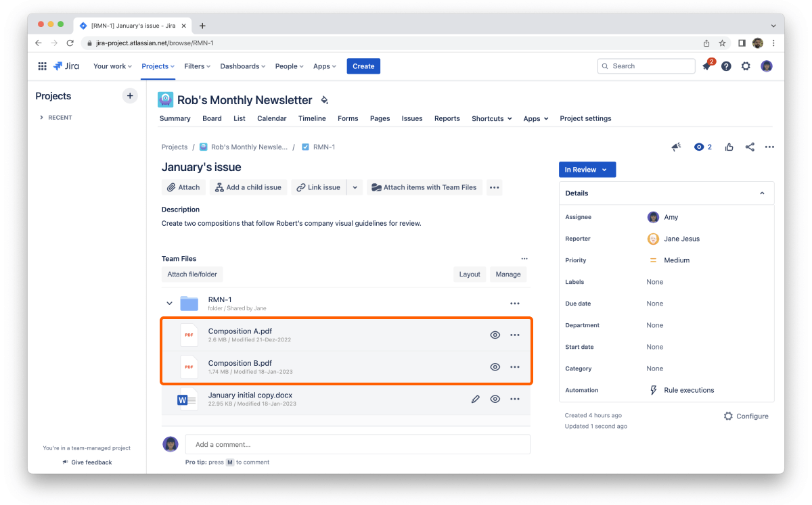Open RMN-1 folder three-dot menu
812x505 pixels.
click(x=515, y=304)
